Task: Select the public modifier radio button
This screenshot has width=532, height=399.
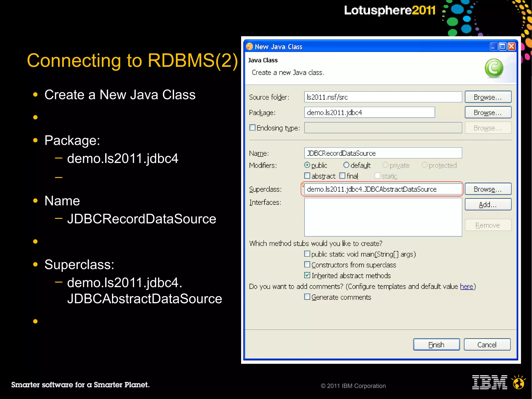Action: point(307,165)
